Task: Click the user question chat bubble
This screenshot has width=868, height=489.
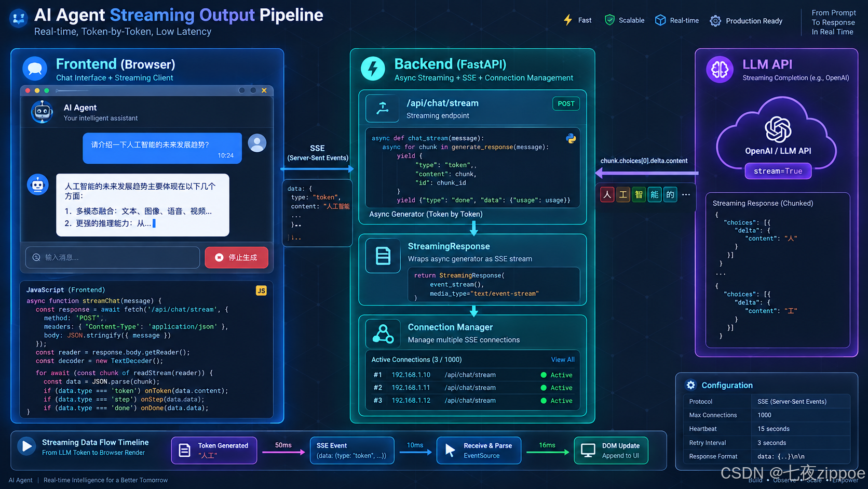Action: click(x=162, y=148)
